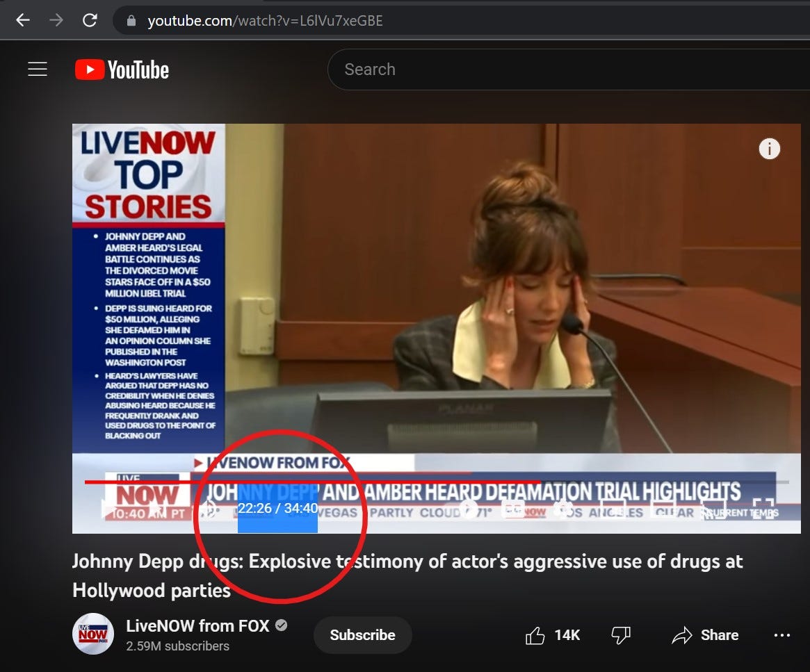810x672 pixels.
Task: Mute the video volume speaker icon
Action: click(209, 509)
